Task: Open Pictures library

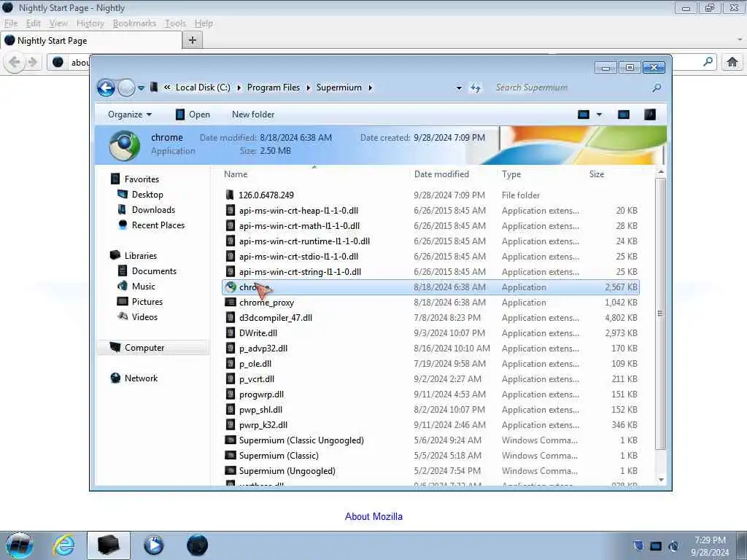Action: coord(147,301)
